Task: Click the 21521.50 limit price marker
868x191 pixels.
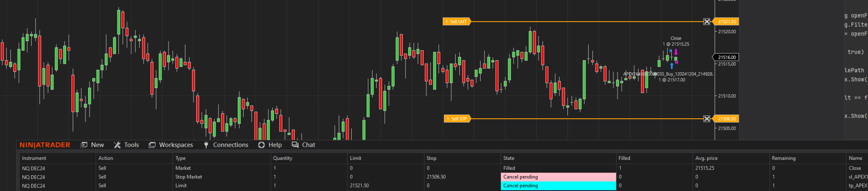Action: [x=726, y=22]
